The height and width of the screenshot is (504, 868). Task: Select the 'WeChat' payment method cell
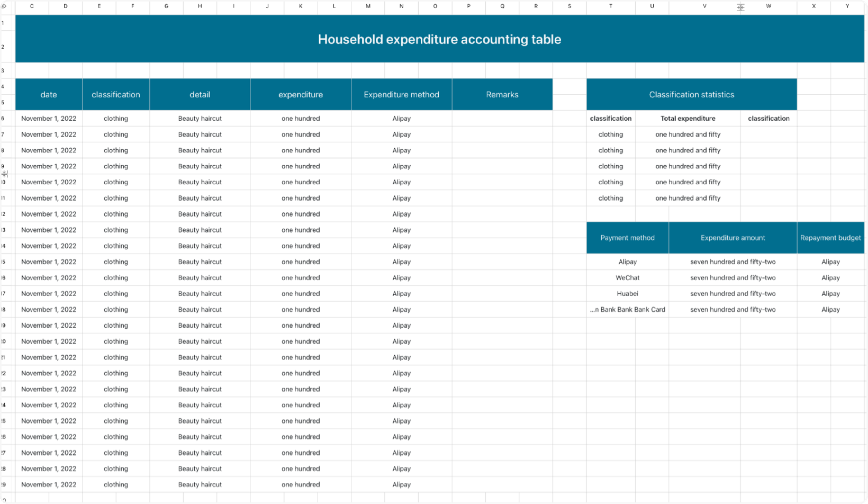(628, 277)
